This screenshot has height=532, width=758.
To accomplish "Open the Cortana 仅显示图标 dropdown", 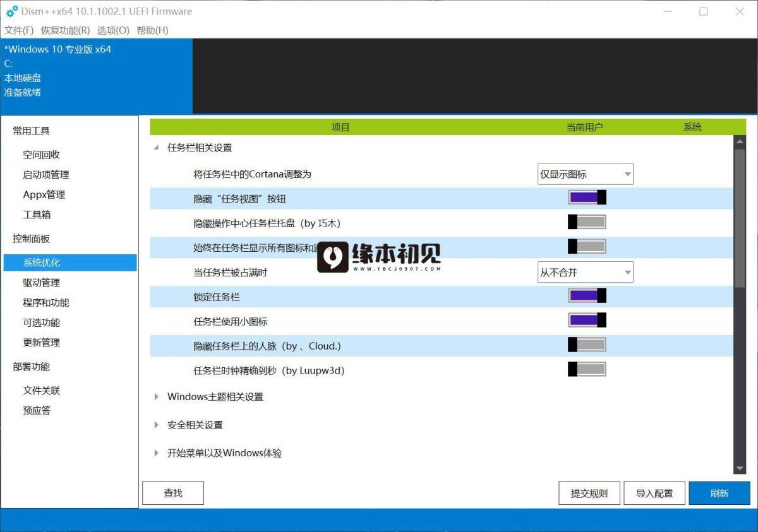I will [586, 174].
